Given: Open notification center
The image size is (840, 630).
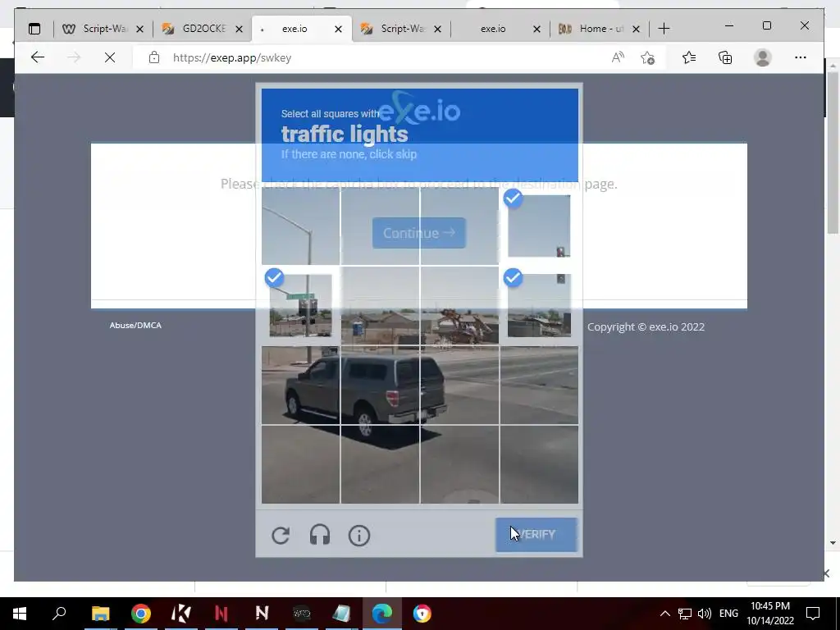Looking at the screenshot, I should click(813, 614).
